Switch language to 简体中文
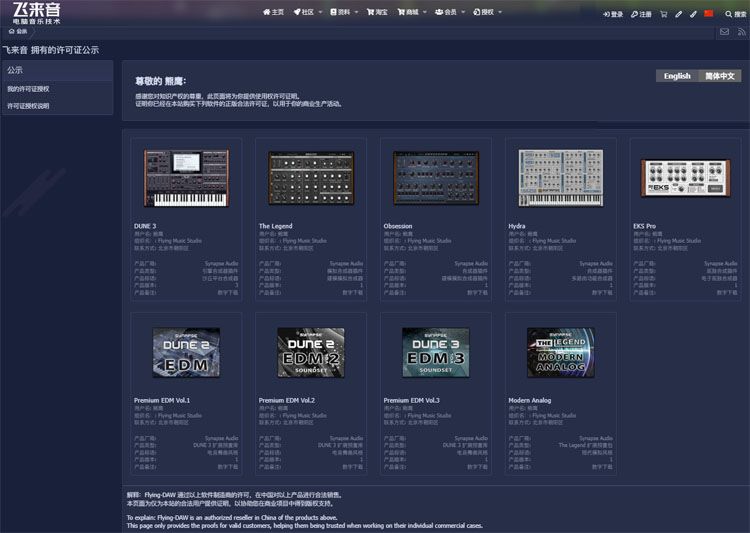 coord(720,76)
